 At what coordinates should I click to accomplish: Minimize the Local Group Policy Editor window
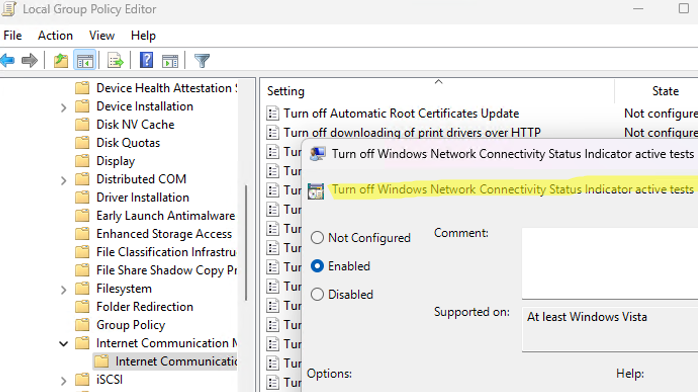[x=638, y=8]
